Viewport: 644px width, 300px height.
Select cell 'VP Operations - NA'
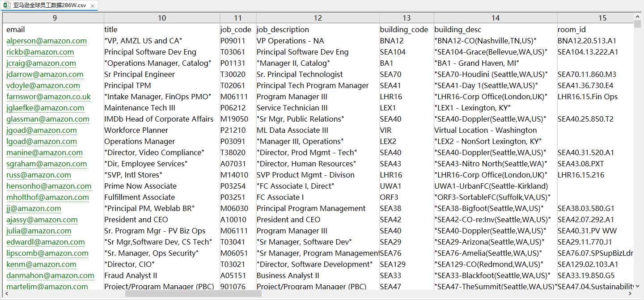point(318,41)
